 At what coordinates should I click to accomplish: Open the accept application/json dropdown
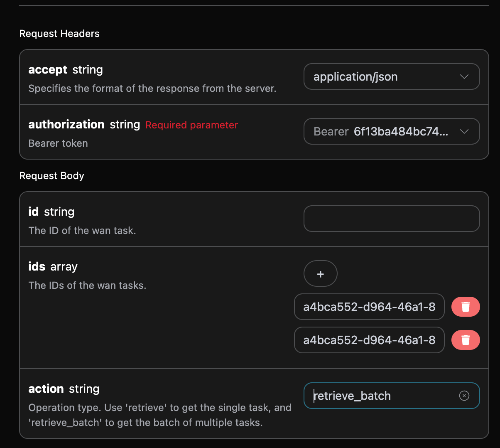391,76
